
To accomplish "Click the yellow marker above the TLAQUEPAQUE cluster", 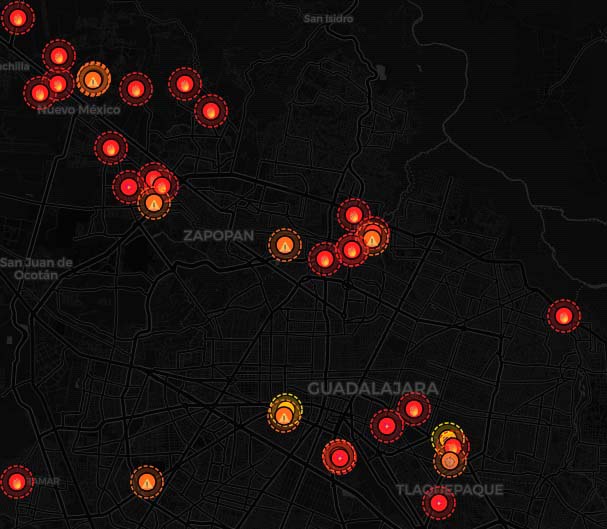I will click(x=447, y=437).
